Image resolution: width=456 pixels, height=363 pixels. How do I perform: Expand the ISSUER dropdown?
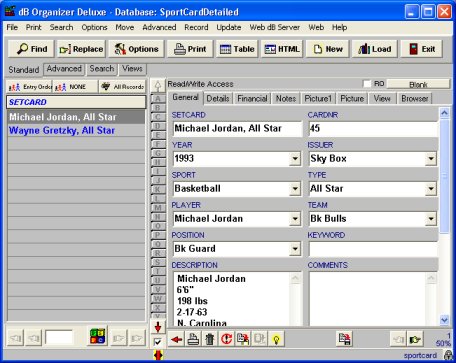point(431,159)
